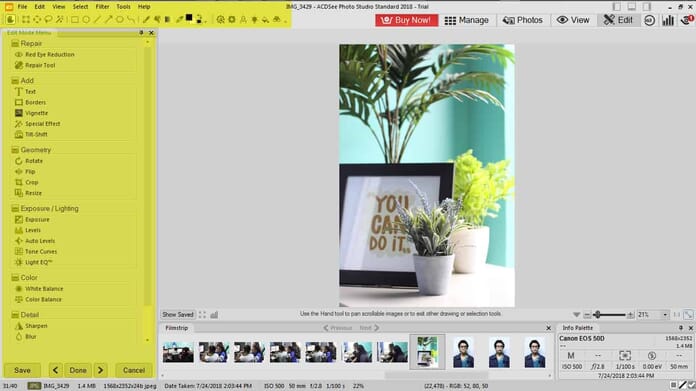The image size is (696, 391).
Task: Open the zoom percentage dropdown
Action: coord(665,315)
